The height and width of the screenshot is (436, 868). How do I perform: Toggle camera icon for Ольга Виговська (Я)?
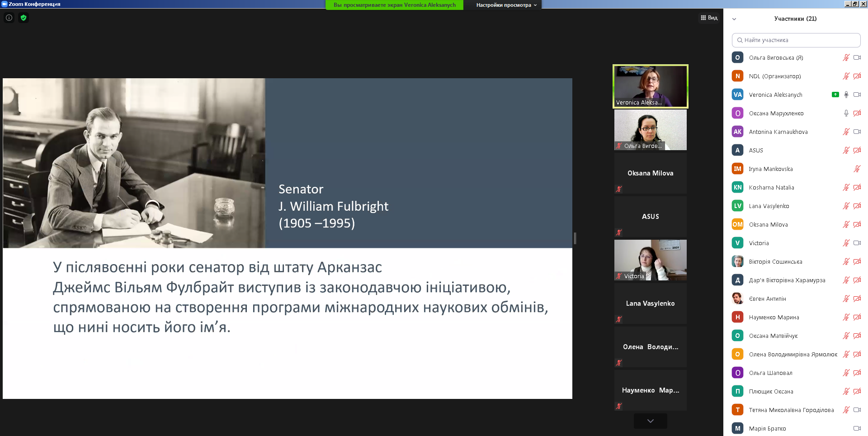857,57
